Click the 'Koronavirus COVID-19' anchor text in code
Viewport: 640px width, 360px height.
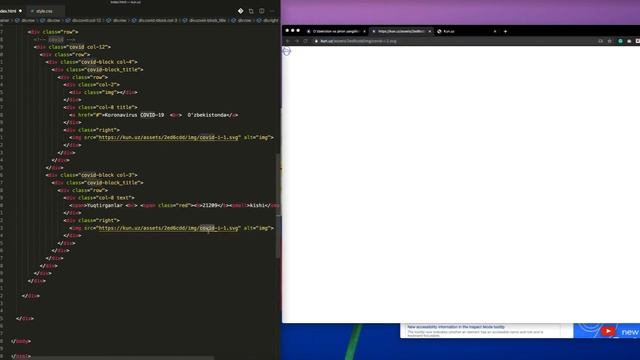[135, 115]
